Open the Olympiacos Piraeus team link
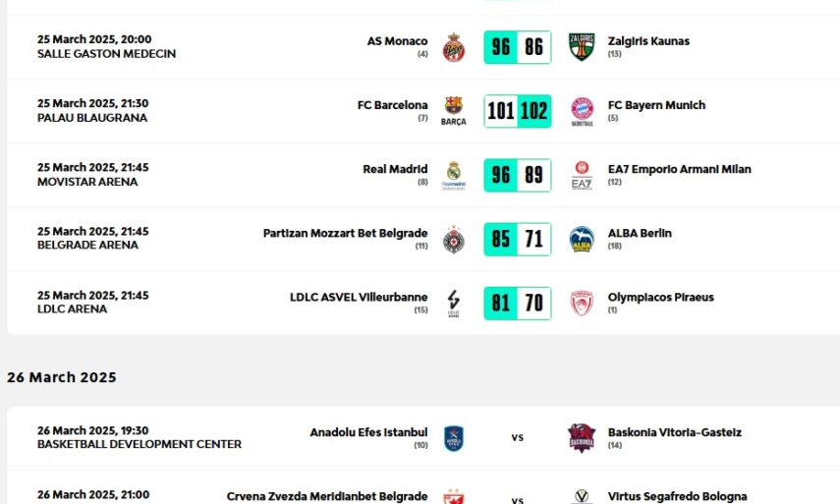 click(660, 297)
